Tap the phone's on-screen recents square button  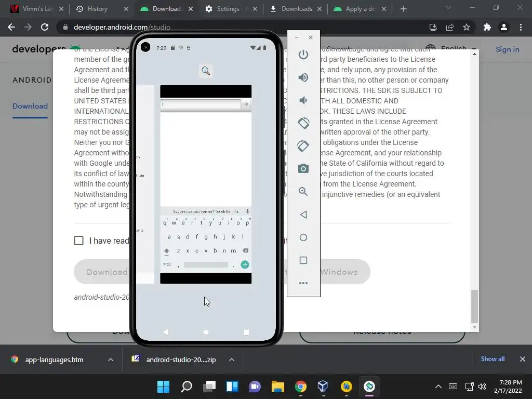pos(246,332)
